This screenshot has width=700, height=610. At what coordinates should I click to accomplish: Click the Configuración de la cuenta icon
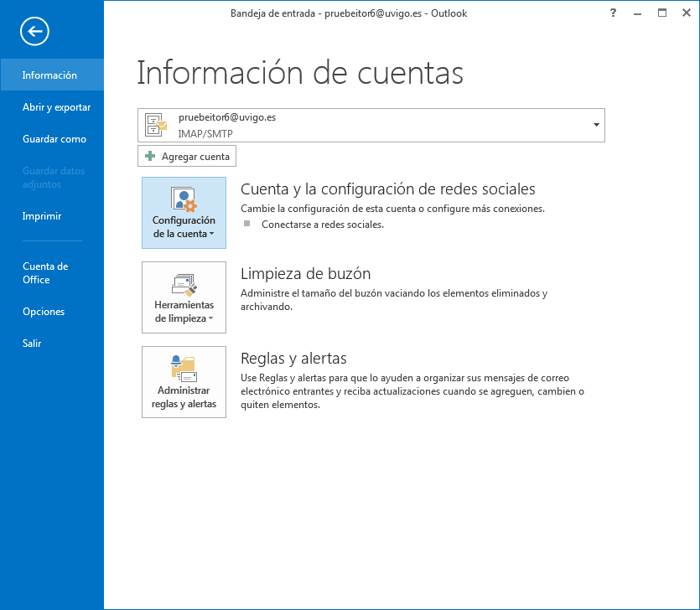[184, 199]
